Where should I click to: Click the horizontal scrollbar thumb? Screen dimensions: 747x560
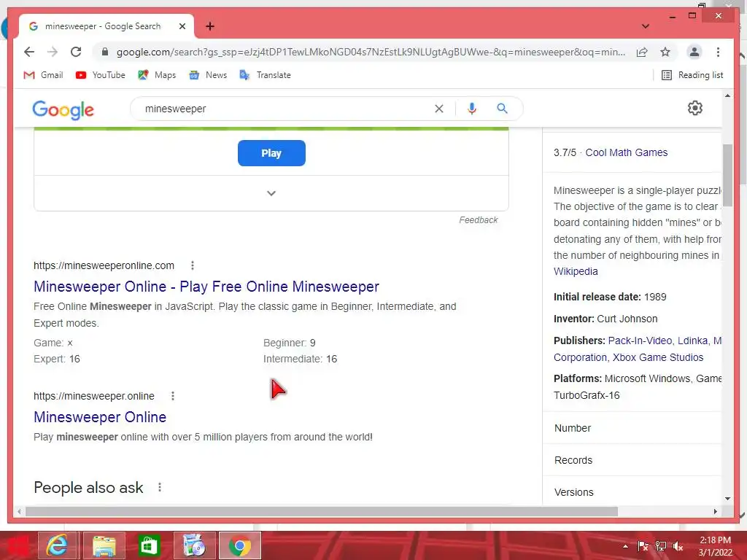tap(322, 511)
